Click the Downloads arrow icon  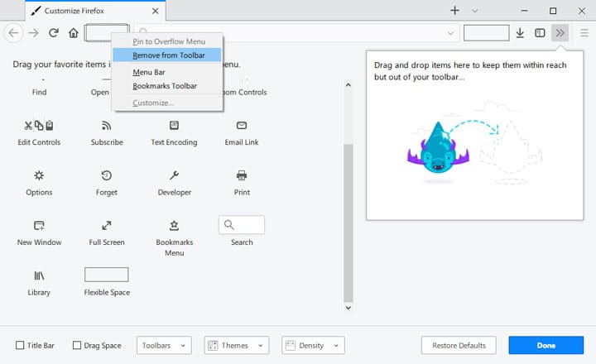(520, 33)
